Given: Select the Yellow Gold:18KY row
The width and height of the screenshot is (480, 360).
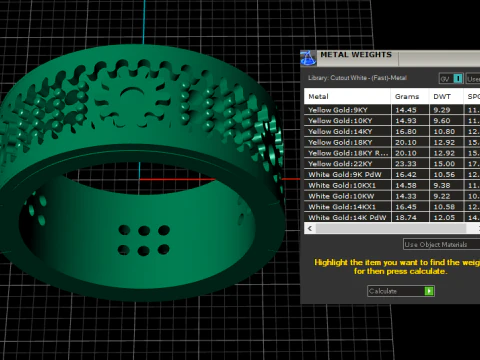Looking at the screenshot, I should pos(392,142).
